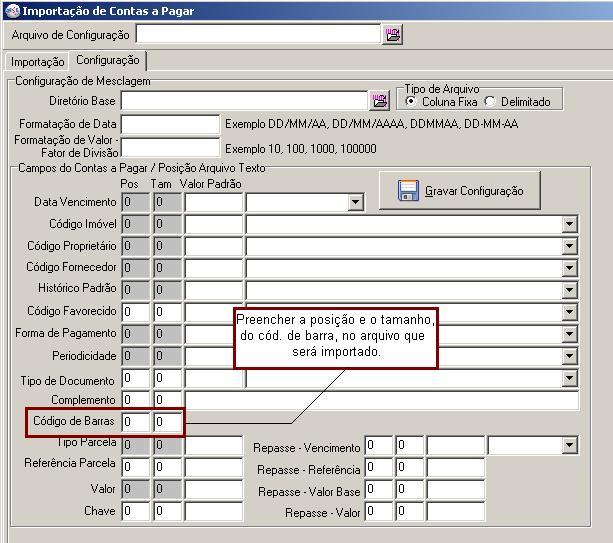Click the Chave Tam field
The height and width of the screenshot is (543, 613).
(x=168, y=511)
